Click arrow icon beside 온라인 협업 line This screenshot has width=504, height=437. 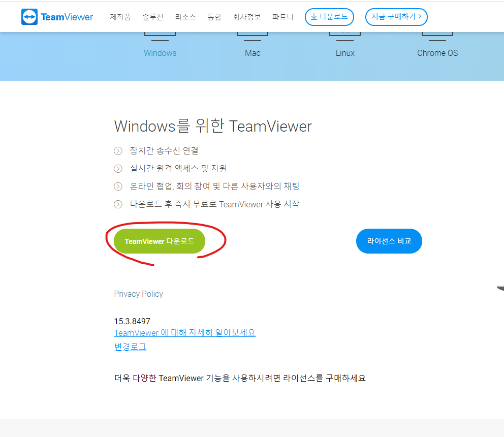pos(118,186)
